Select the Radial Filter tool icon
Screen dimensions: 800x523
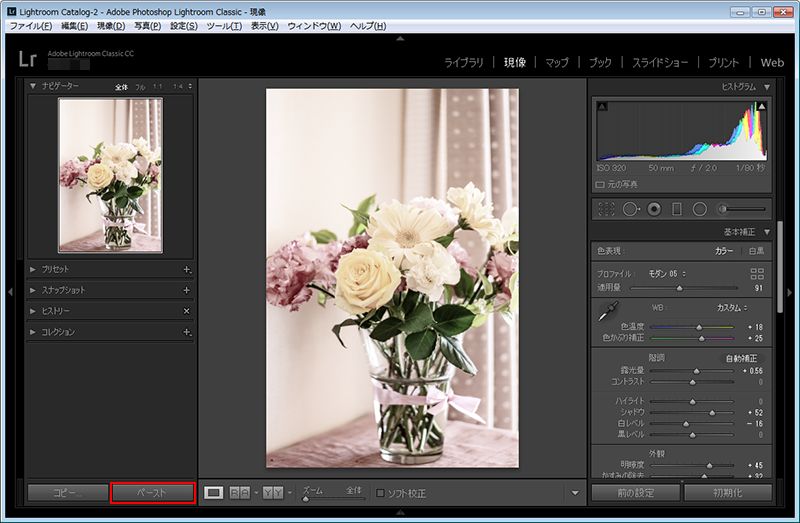[700, 209]
